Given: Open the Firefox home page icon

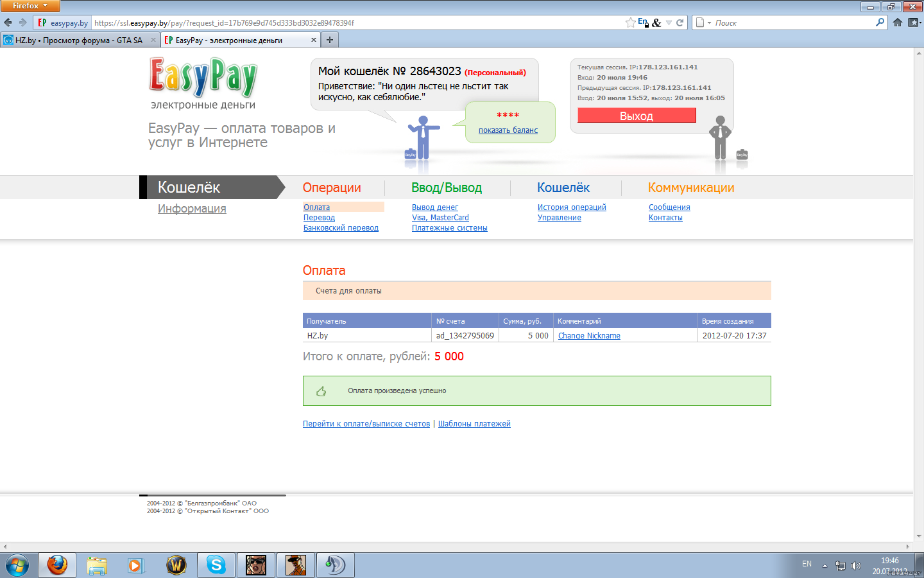Looking at the screenshot, I should [x=898, y=22].
